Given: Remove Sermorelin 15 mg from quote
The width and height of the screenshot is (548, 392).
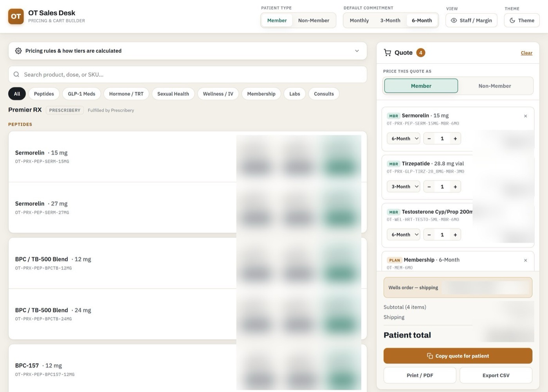Looking at the screenshot, I should tap(525, 116).
